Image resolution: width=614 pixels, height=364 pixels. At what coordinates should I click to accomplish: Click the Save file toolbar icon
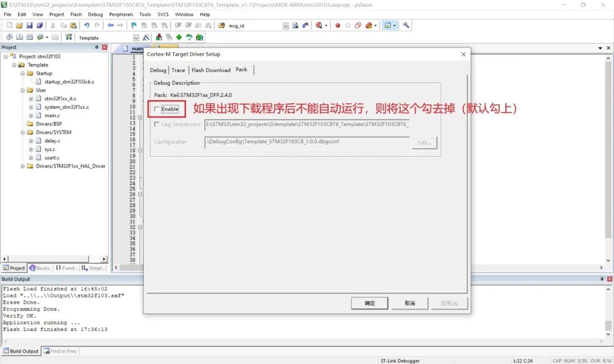point(30,26)
